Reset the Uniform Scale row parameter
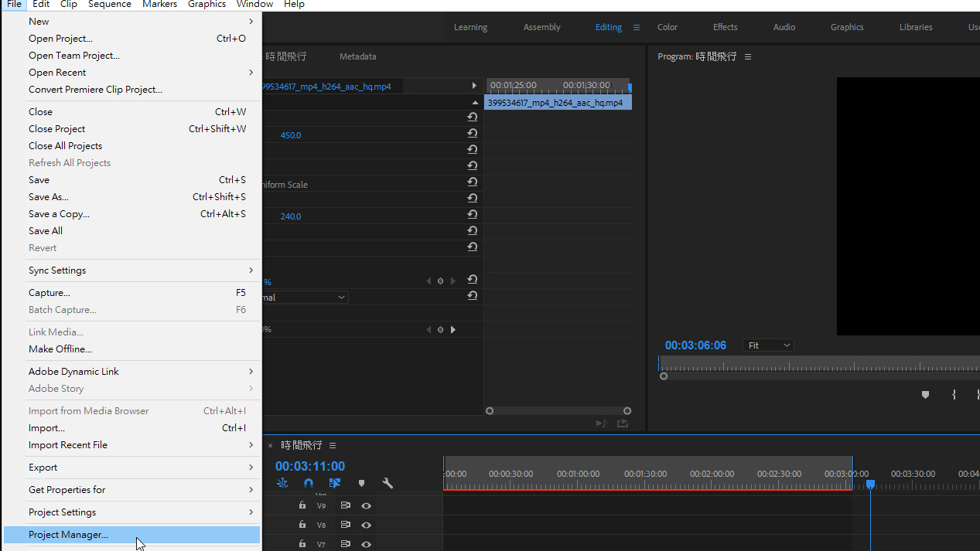The image size is (980, 551). pos(472,182)
